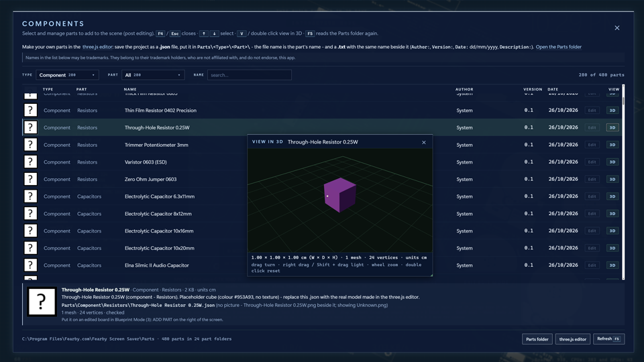Click thumbnail icon of Trimmer Potentiometer 3mm

(30, 145)
